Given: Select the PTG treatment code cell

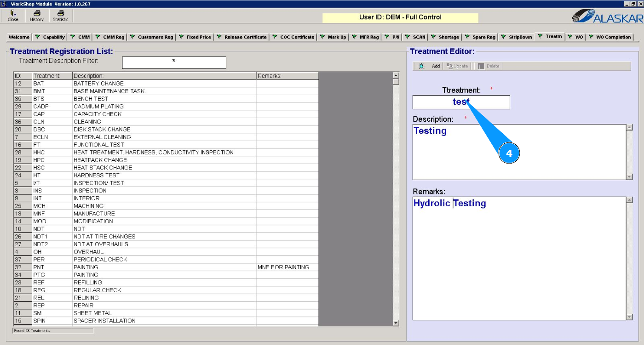Looking at the screenshot, I should pyautogui.click(x=52, y=275).
